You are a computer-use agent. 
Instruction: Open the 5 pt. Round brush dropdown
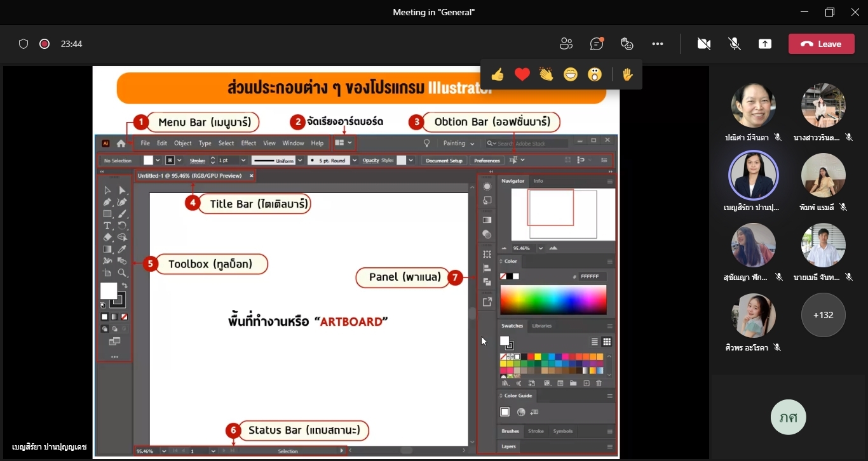point(354,161)
